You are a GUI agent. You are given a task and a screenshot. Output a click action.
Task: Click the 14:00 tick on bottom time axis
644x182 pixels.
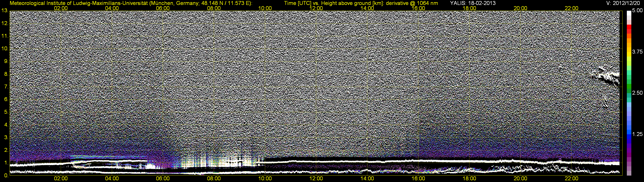367,179
